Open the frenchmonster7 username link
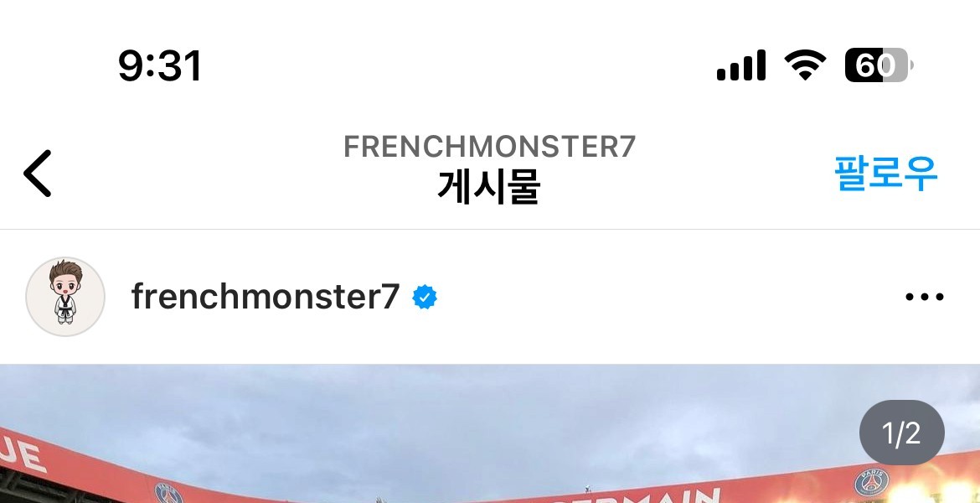980x503 pixels. point(265,297)
